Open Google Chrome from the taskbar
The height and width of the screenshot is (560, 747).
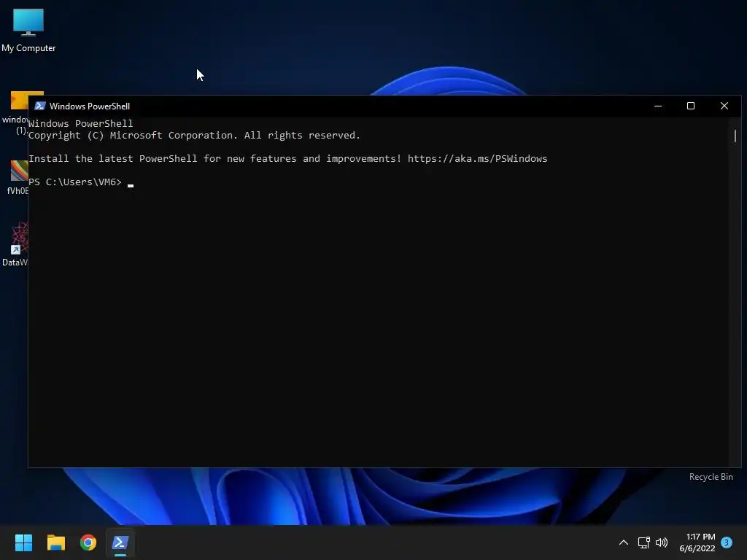pyautogui.click(x=88, y=542)
